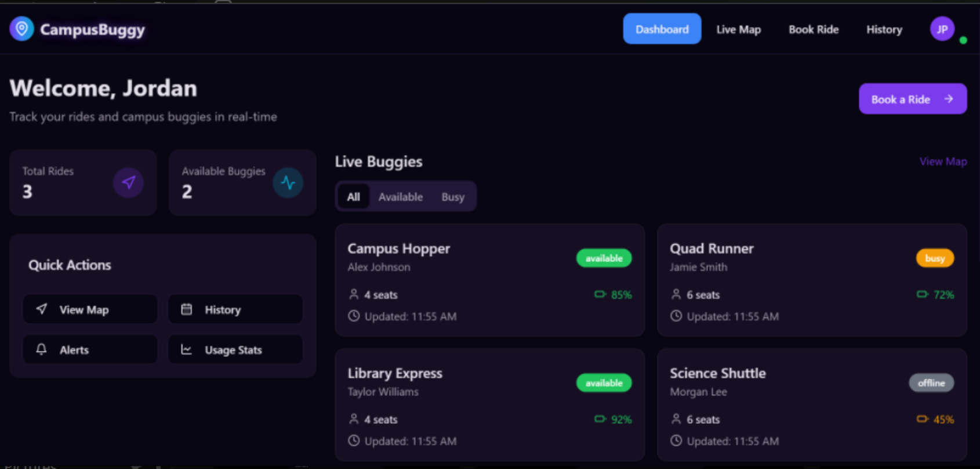The width and height of the screenshot is (980, 469).
Task: Click the chart icon next to Usage Stats
Action: point(186,349)
